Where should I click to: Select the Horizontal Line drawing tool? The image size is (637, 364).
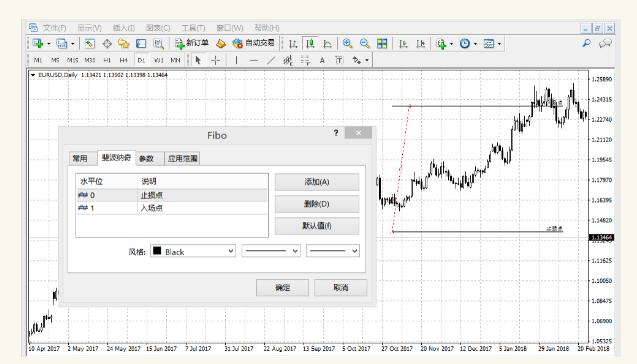click(254, 60)
